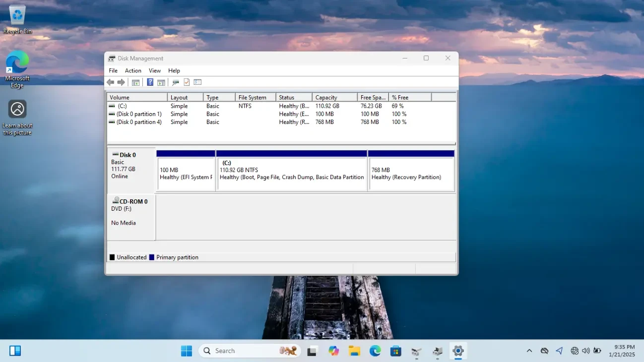
Task: Open the Action menu
Action: pos(132,70)
